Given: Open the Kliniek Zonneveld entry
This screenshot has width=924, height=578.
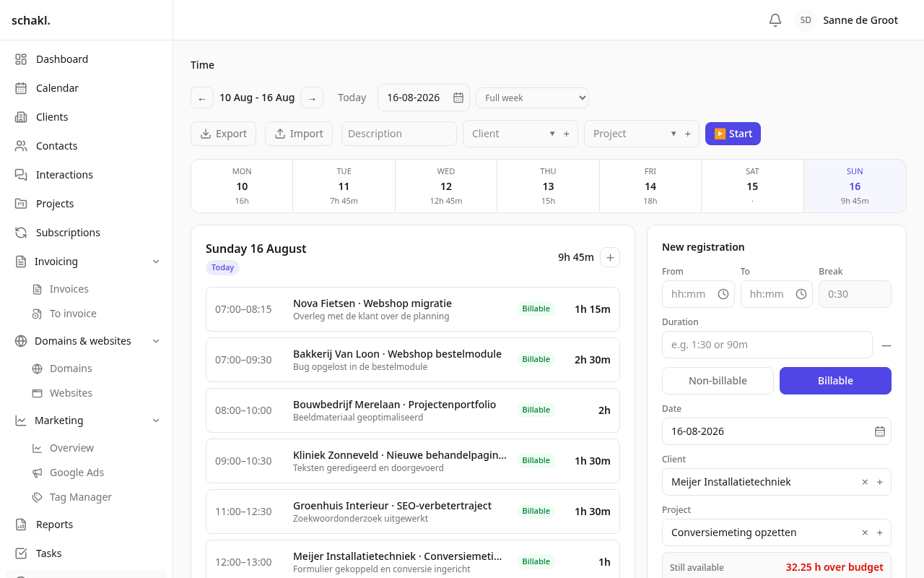Looking at the screenshot, I should pyautogui.click(x=413, y=461).
